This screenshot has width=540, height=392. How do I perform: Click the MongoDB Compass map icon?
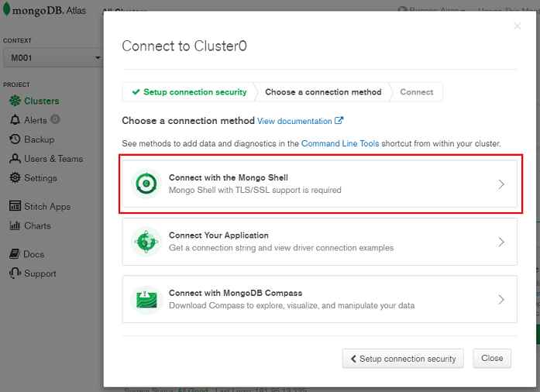pyautogui.click(x=146, y=299)
